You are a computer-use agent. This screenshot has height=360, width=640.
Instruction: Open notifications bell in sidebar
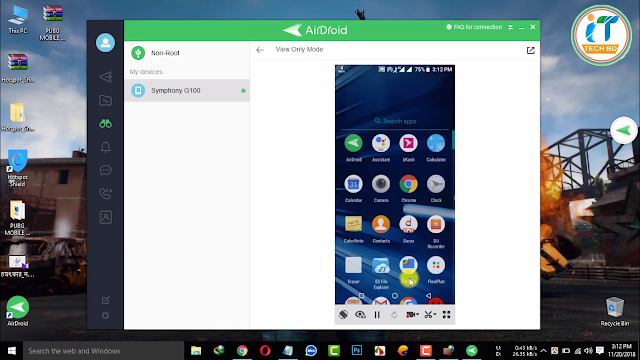point(105,147)
